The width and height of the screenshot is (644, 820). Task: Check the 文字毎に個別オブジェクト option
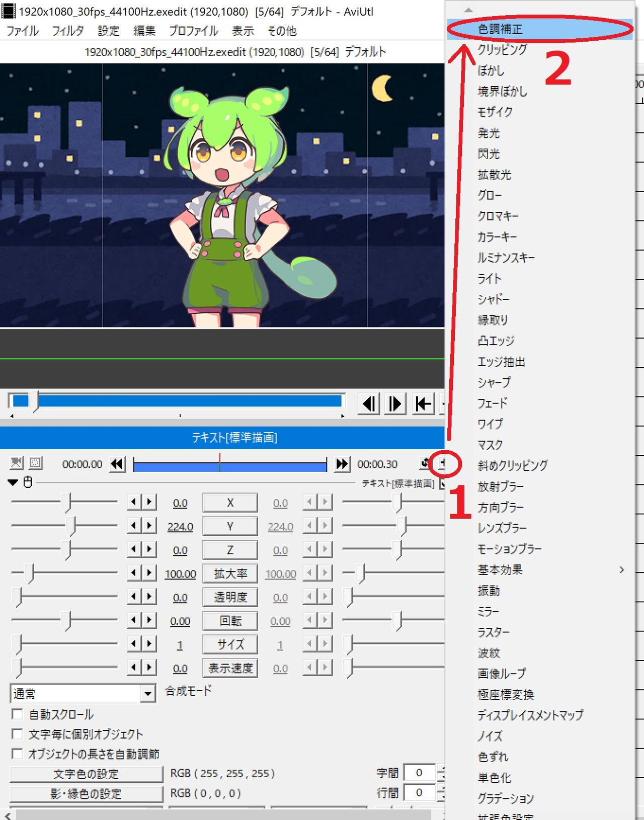coord(18,734)
